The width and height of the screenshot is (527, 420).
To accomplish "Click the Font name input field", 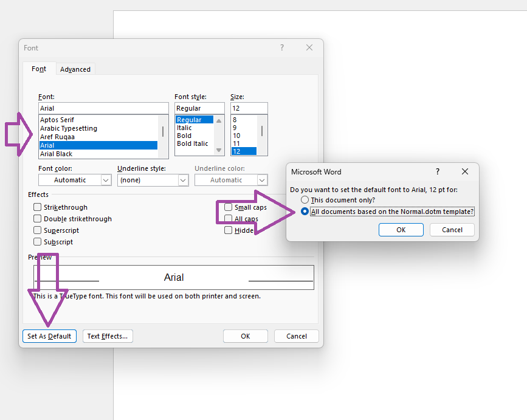I will pyautogui.click(x=103, y=108).
